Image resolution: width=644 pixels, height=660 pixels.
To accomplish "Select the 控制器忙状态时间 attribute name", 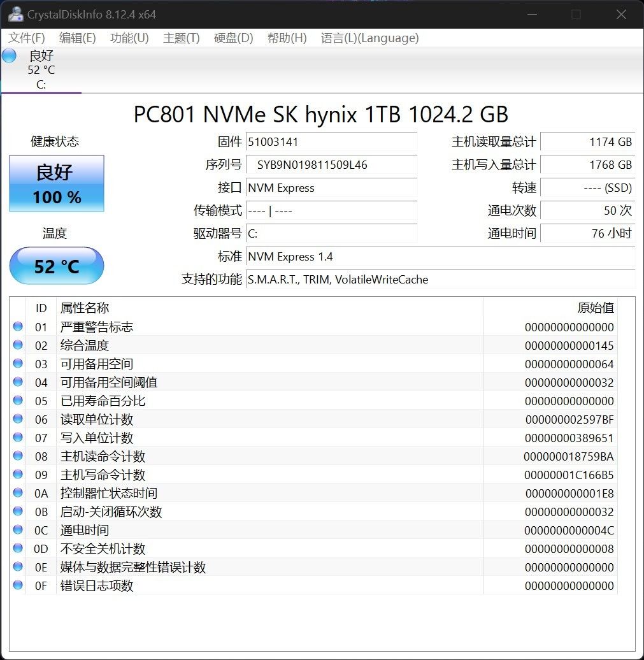I will click(109, 493).
